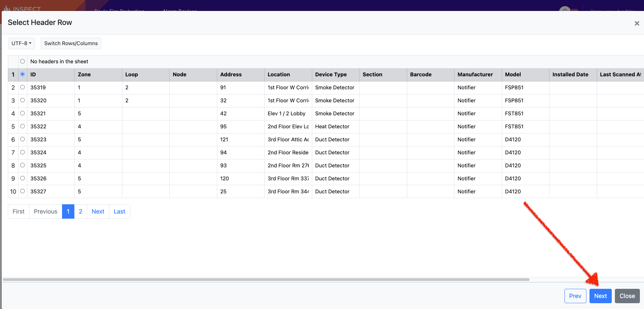Click model cell 'FST851' in row 35321
Image resolution: width=644 pixels, height=309 pixels.
525,114
